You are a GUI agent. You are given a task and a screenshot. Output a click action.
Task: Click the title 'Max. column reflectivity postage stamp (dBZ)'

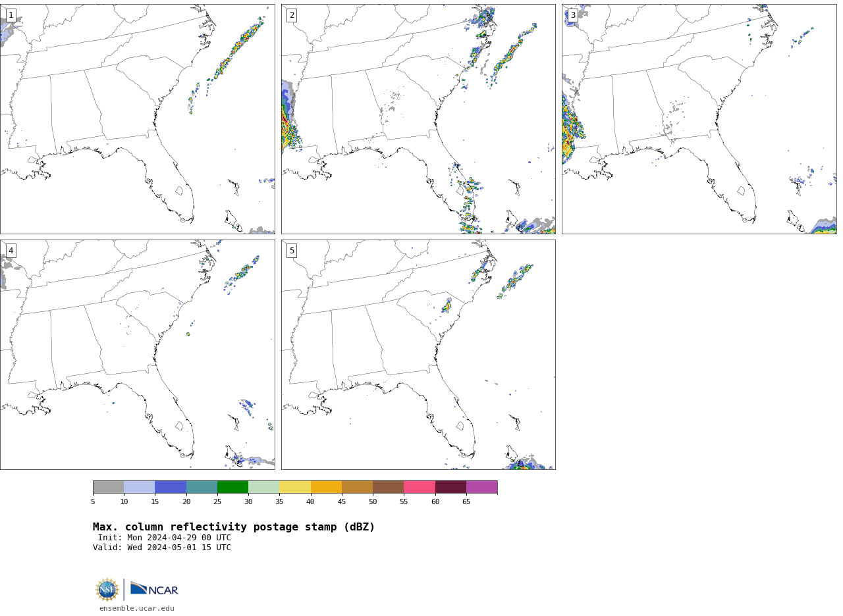pyautogui.click(x=234, y=527)
